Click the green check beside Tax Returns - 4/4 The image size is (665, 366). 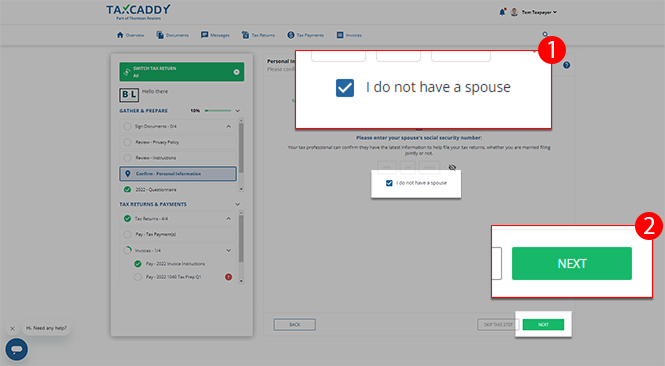[127, 218]
